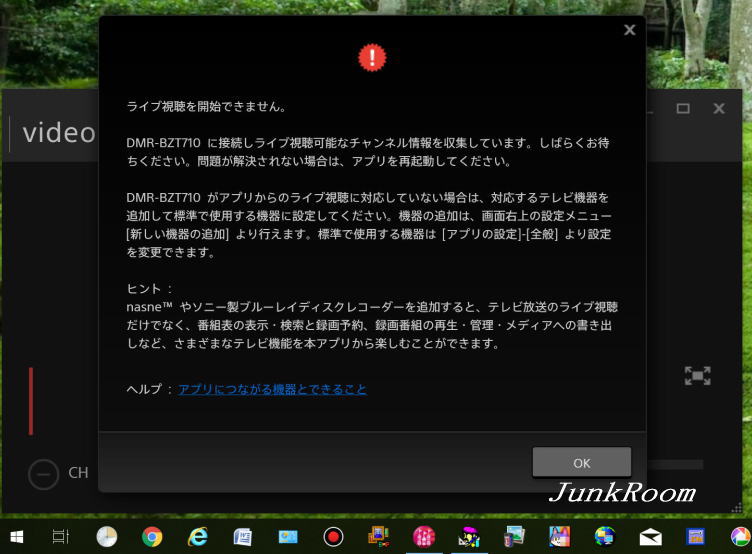Click the ヒント： hint heading text
This screenshot has width=752, height=554.
[x=149, y=289]
